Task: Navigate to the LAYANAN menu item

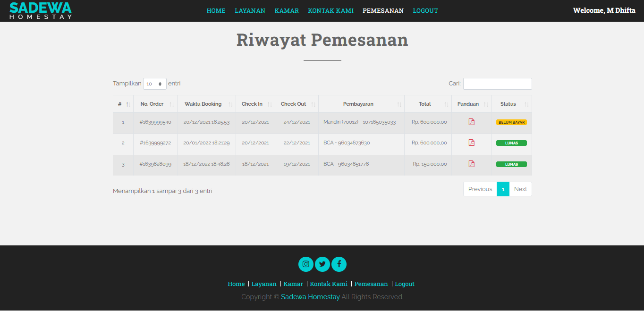Action: click(250, 10)
